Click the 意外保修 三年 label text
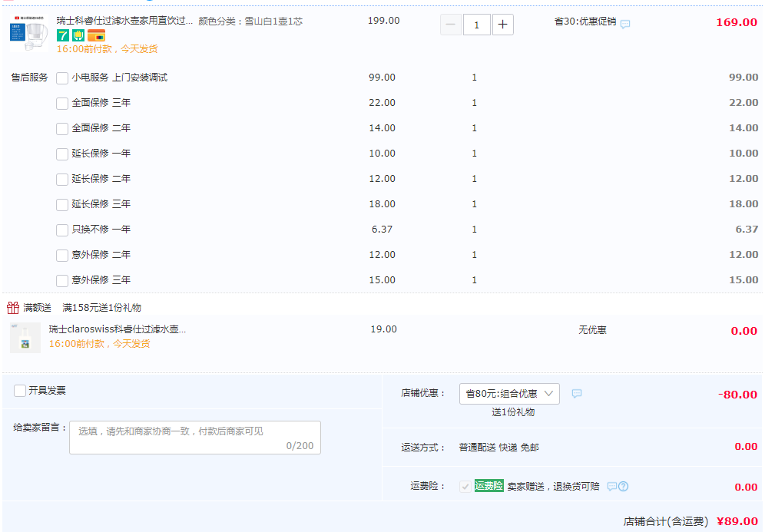Image resolution: width=765 pixels, height=532 pixels. (x=101, y=280)
